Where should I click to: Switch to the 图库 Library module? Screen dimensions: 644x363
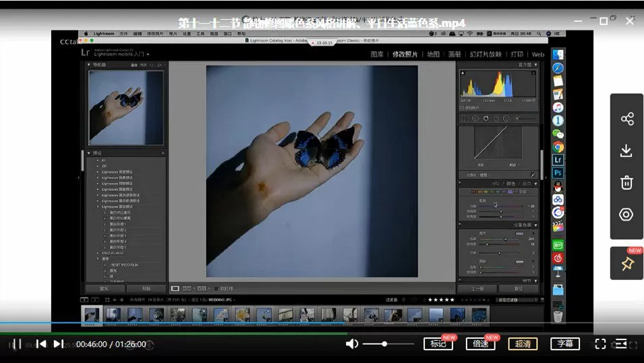(377, 54)
